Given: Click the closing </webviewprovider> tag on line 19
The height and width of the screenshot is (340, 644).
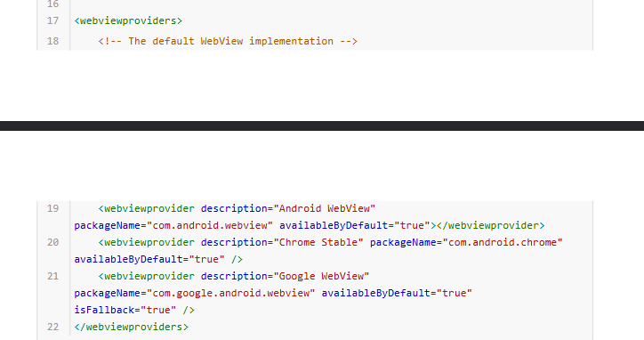Looking at the screenshot, I should [x=490, y=225].
